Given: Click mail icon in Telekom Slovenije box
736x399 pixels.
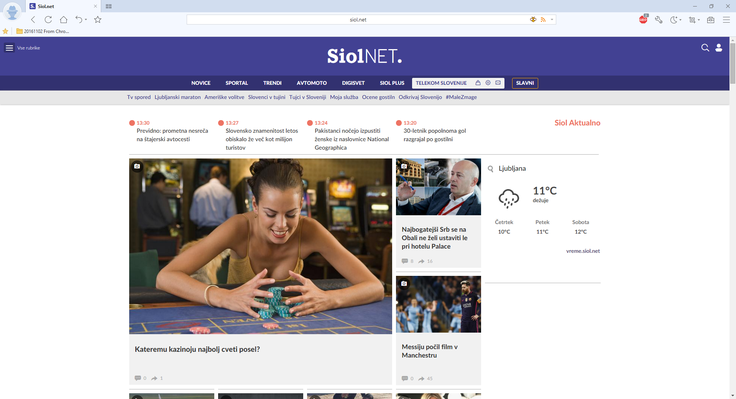Looking at the screenshot, I should click(498, 83).
